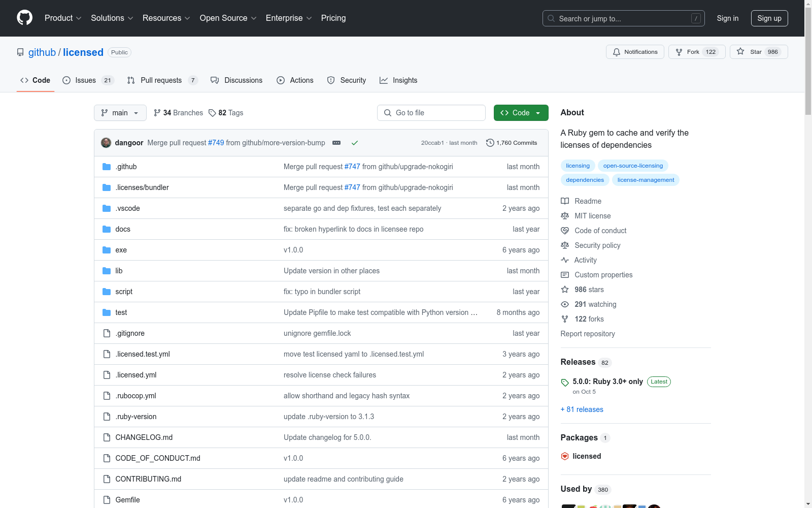Click the MIT license scale icon

565,216
